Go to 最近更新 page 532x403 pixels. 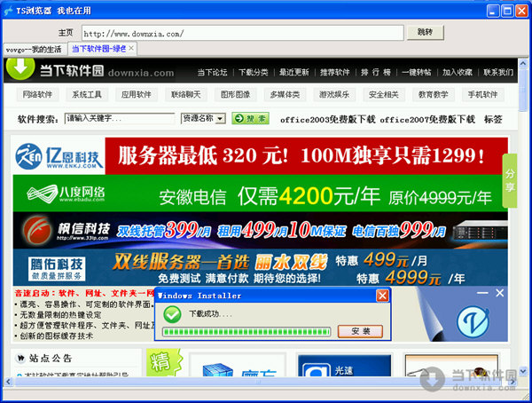(x=293, y=72)
